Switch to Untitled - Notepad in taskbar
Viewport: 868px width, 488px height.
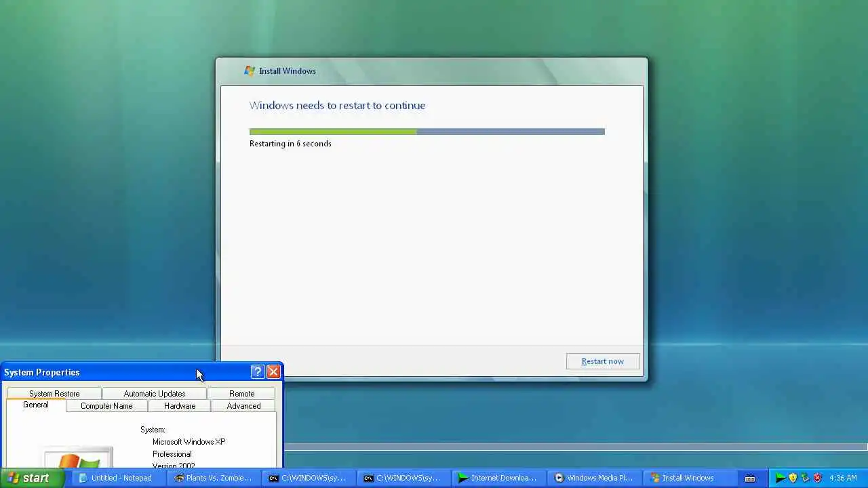pos(117,478)
